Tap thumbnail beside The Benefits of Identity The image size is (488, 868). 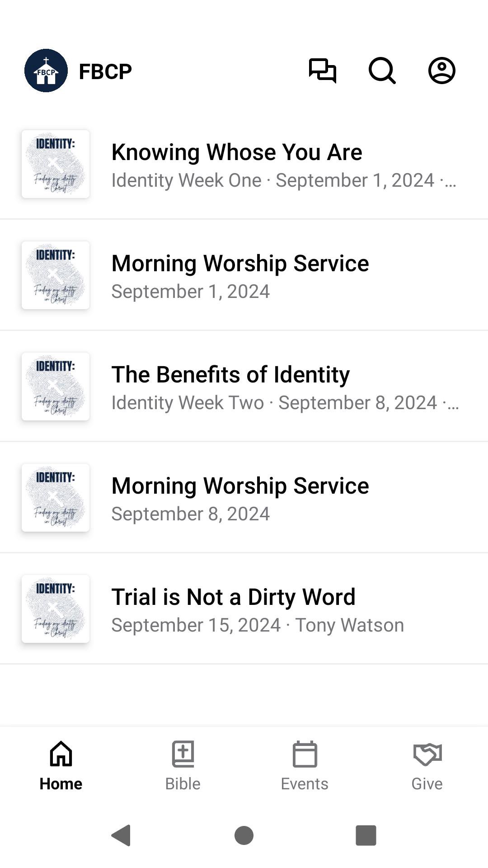[56, 387]
